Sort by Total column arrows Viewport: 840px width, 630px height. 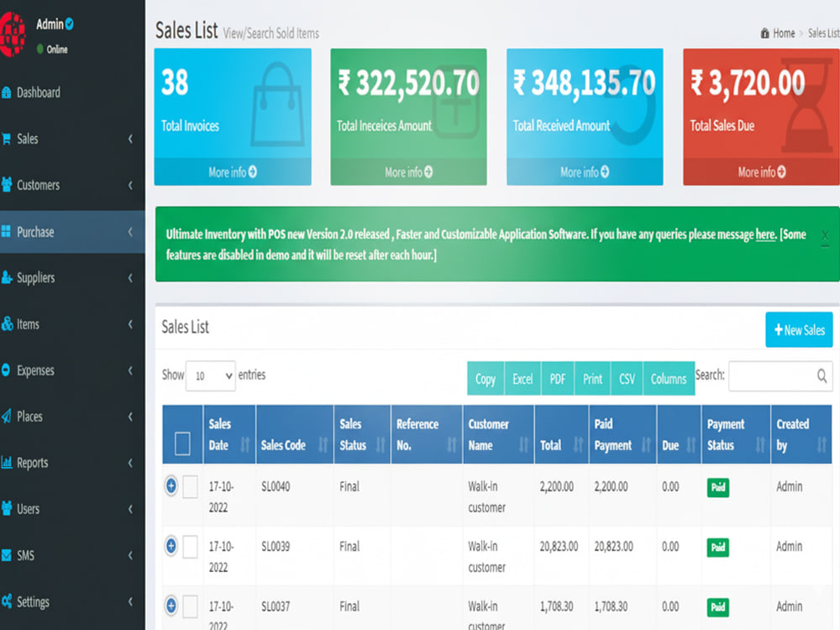[x=579, y=444]
